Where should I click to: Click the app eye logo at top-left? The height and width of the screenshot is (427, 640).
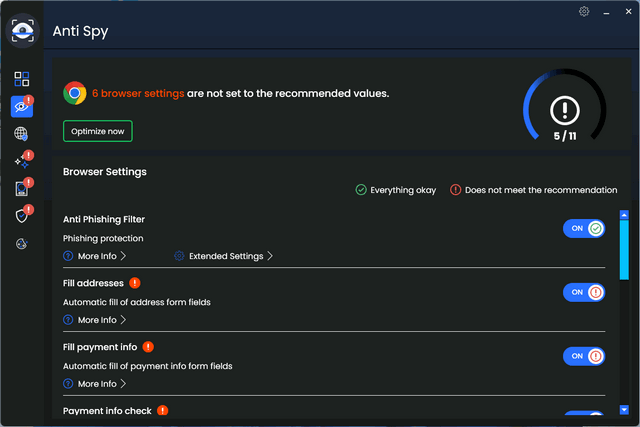(22, 31)
